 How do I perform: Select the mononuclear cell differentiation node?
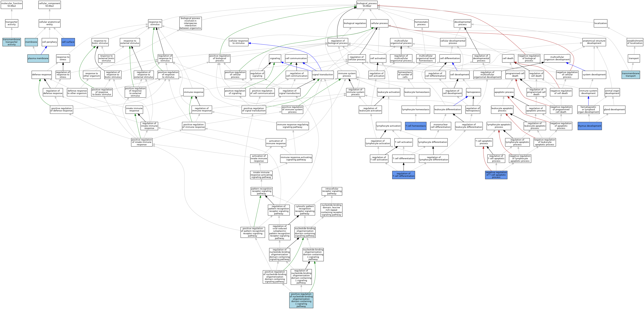[441, 126]
